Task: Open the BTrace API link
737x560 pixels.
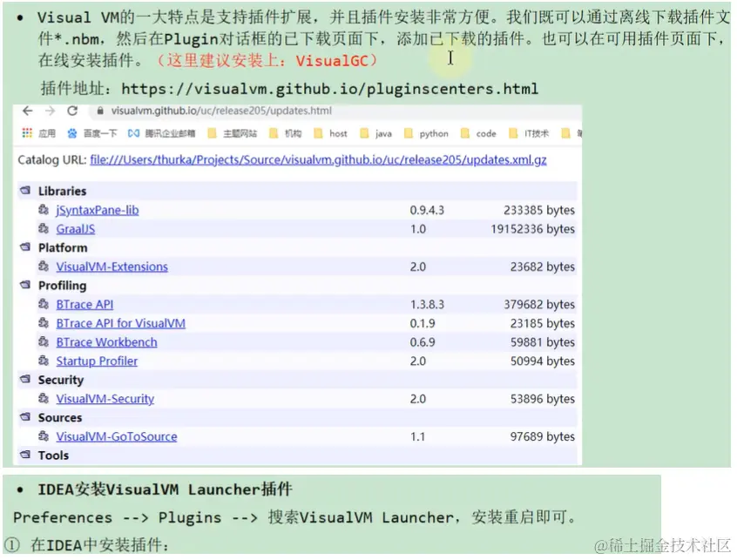Action: (85, 305)
